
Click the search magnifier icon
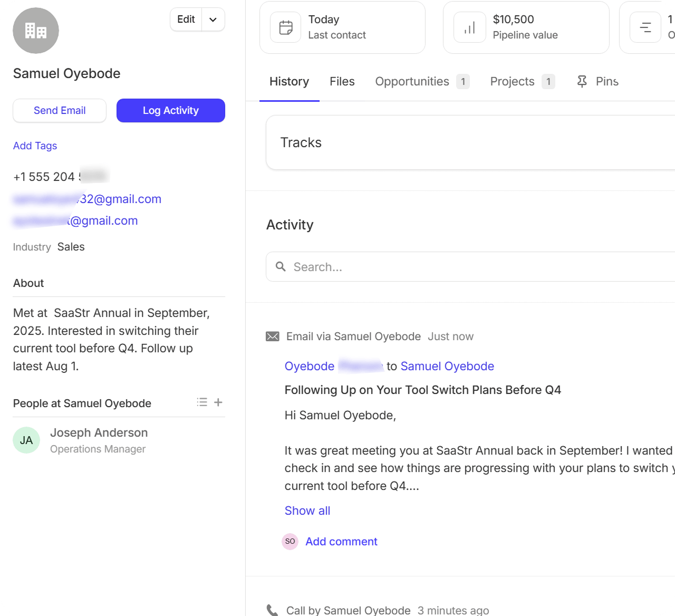[x=281, y=267]
